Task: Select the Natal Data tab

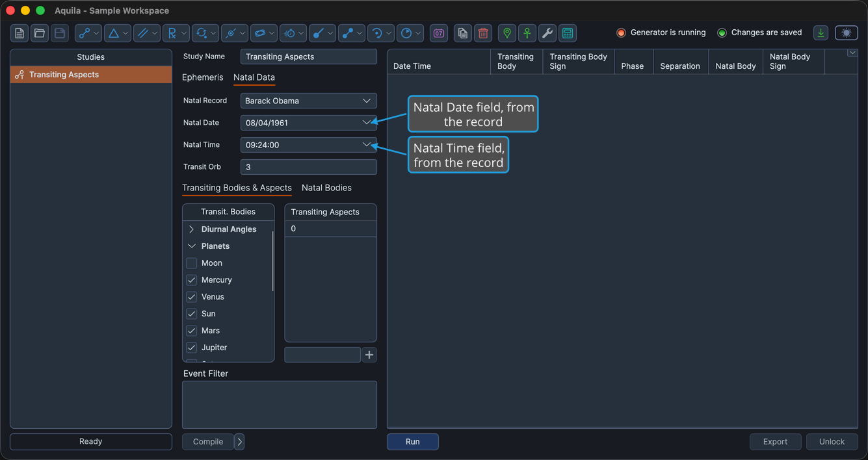Action: pos(254,77)
